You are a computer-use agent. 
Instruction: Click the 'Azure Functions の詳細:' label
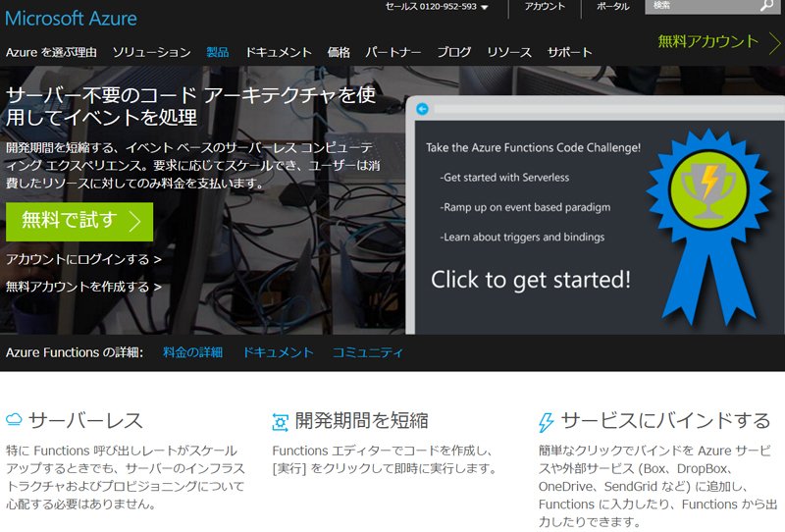tap(75, 352)
